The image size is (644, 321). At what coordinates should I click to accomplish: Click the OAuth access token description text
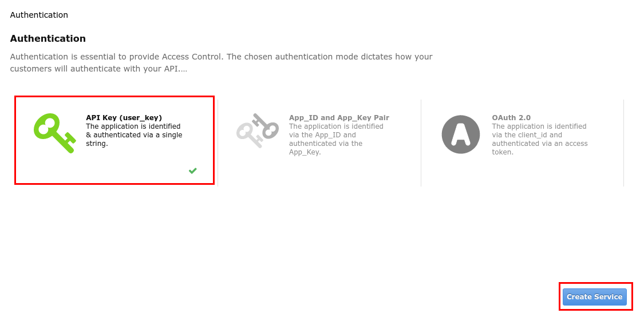click(539, 139)
